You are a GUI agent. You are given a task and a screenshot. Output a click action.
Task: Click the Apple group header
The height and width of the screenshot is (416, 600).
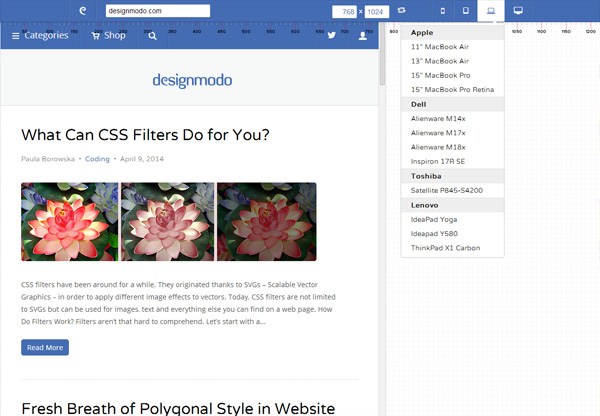pyautogui.click(x=453, y=33)
